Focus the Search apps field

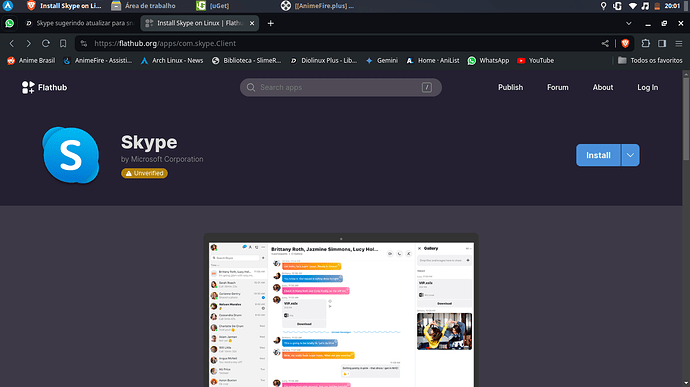click(x=341, y=87)
